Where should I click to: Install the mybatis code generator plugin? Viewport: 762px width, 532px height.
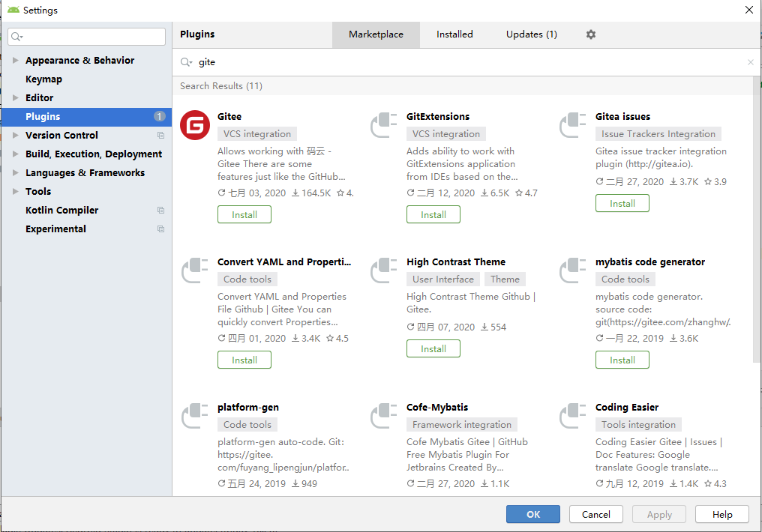point(622,360)
